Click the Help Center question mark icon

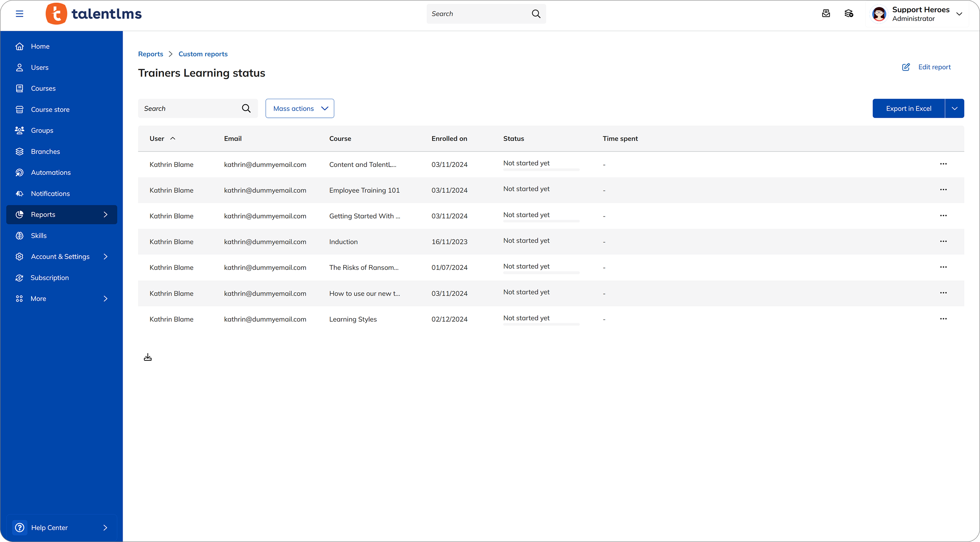[20, 528]
